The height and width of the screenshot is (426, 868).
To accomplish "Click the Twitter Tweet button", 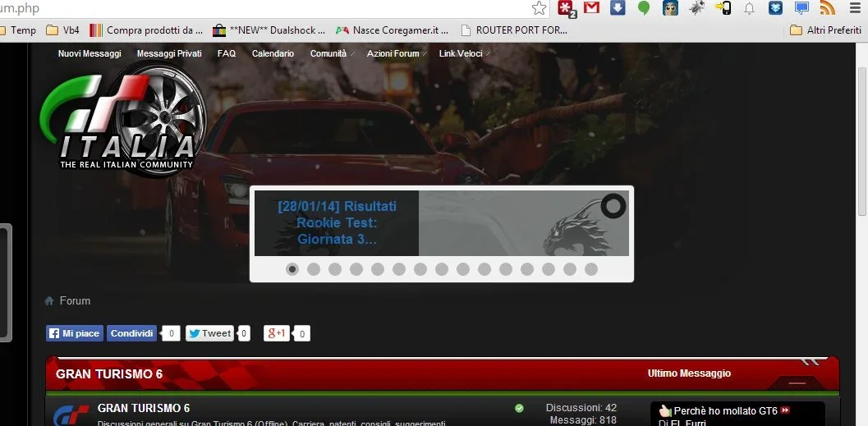I will 209,333.
